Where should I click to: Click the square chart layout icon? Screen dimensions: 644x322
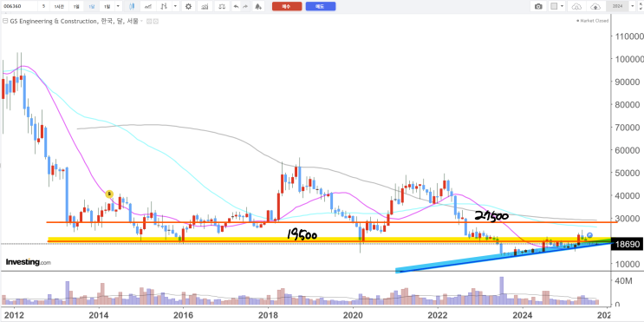[x=554, y=6]
